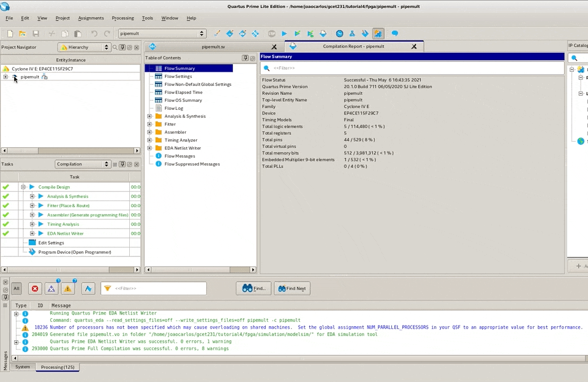The width and height of the screenshot is (588, 382).
Task: Click the Flow Summary filter field
Action: (x=412, y=68)
